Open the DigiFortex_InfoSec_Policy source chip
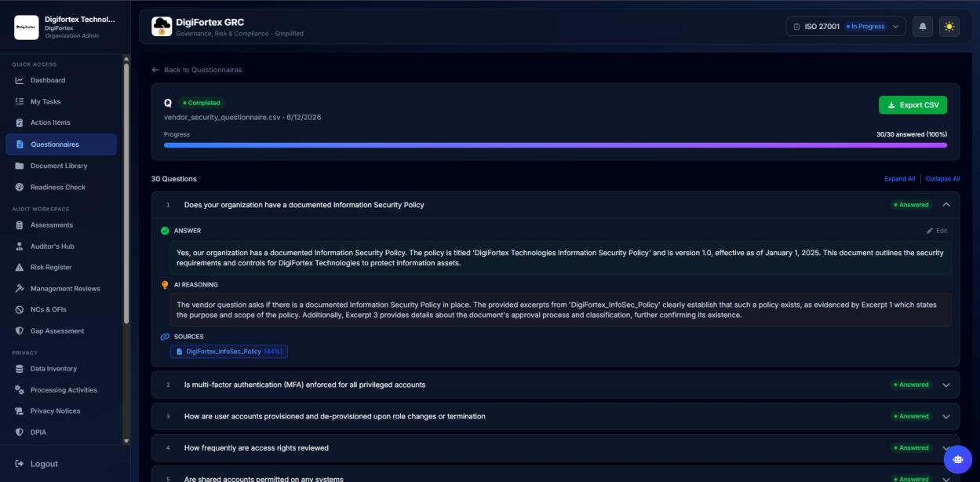 (x=229, y=352)
